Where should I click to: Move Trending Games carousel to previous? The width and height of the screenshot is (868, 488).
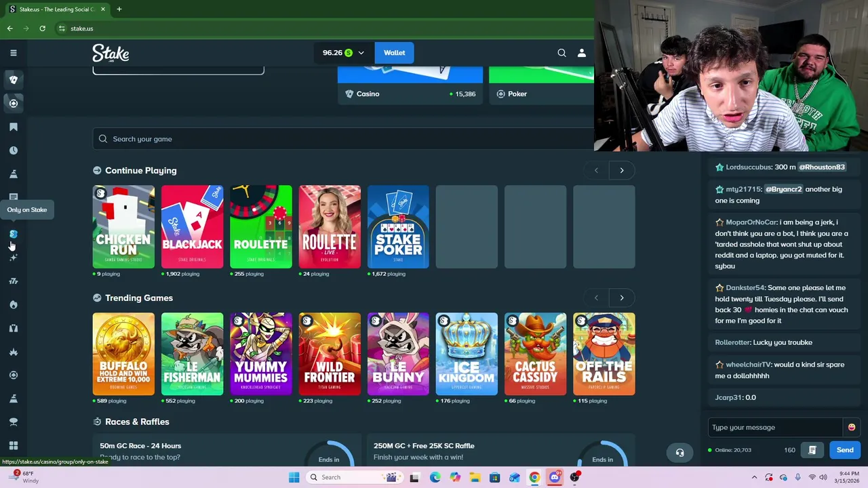click(x=596, y=298)
